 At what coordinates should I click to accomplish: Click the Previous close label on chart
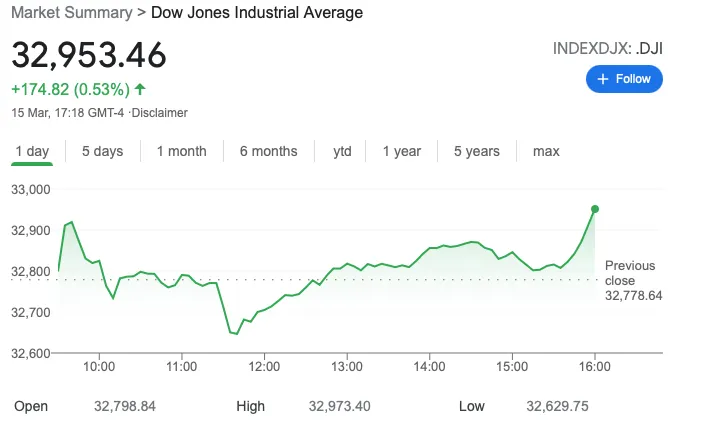tap(630, 273)
